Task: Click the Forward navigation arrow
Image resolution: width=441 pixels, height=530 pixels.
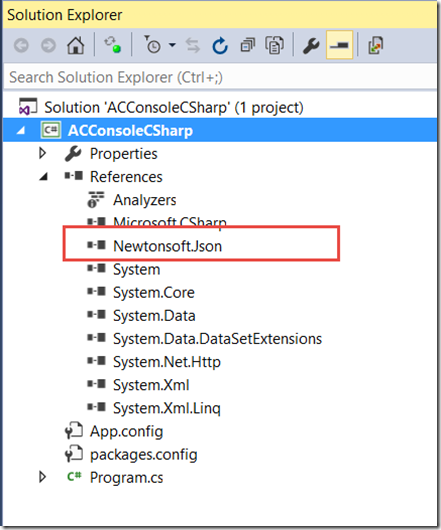Action: [48, 45]
